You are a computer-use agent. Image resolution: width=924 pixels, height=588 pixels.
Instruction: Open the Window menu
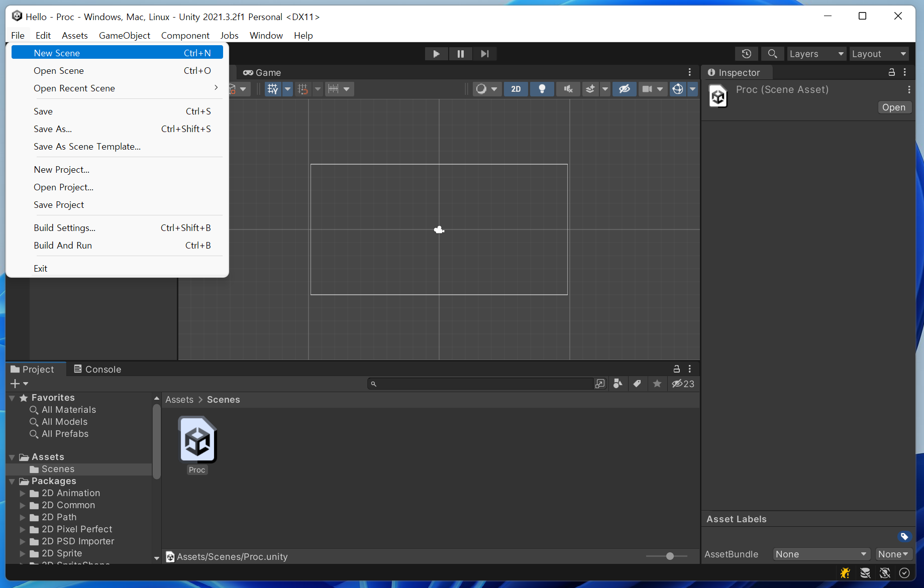266,35
